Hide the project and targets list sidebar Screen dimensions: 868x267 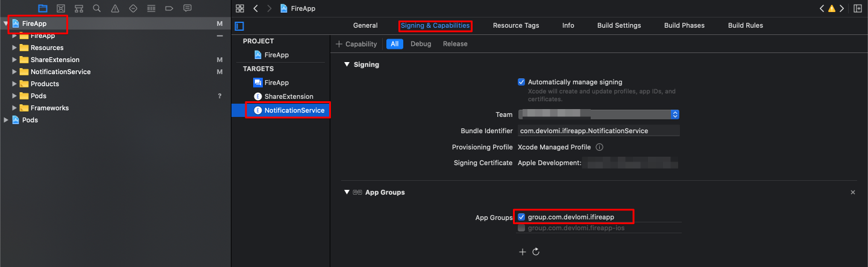tap(239, 26)
